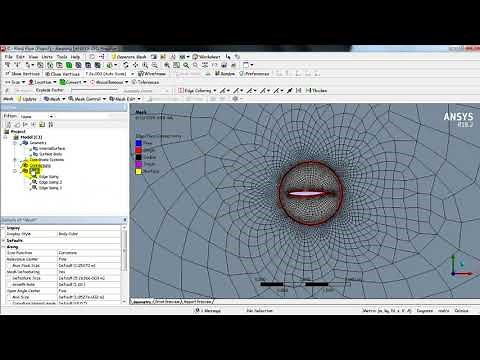
Task: Toggle Thicken edge display
Action: (316, 90)
